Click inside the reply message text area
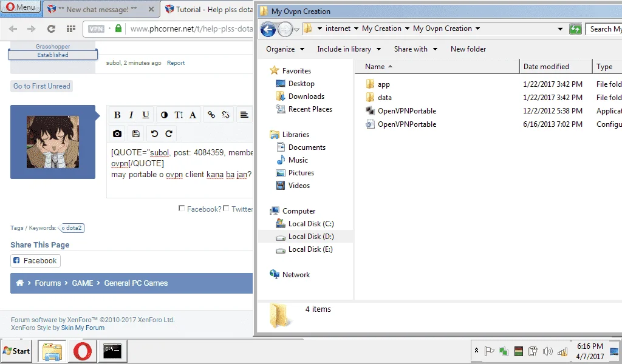 click(x=180, y=170)
